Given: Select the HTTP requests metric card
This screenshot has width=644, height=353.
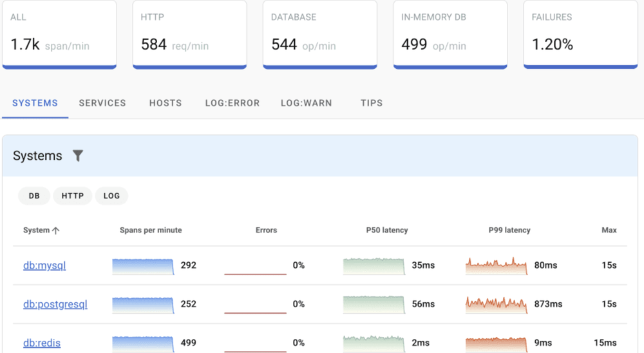Looking at the screenshot, I should (189, 33).
